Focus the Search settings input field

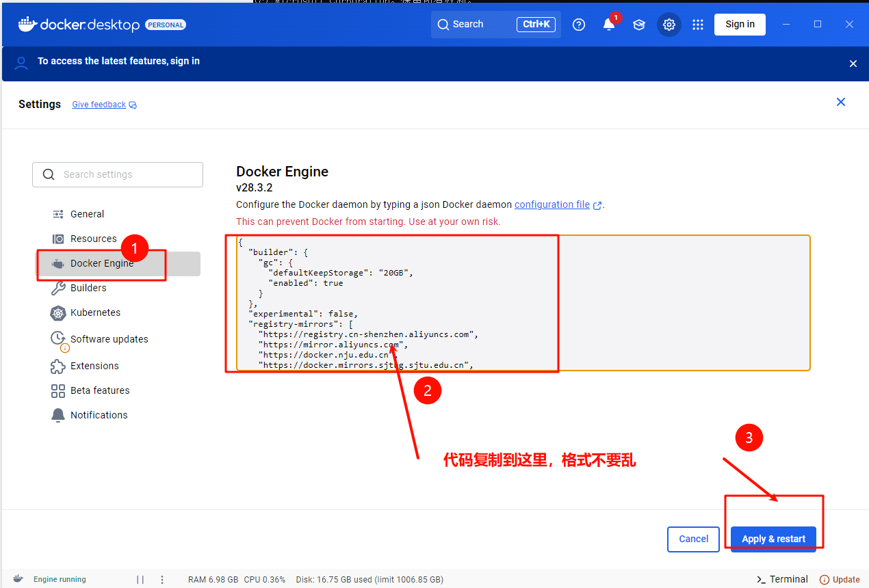(x=118, y=174)
